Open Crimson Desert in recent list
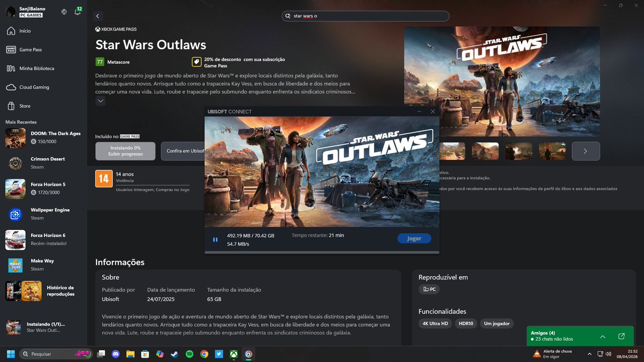Screen dimensions: 644x362 (44, 162)
